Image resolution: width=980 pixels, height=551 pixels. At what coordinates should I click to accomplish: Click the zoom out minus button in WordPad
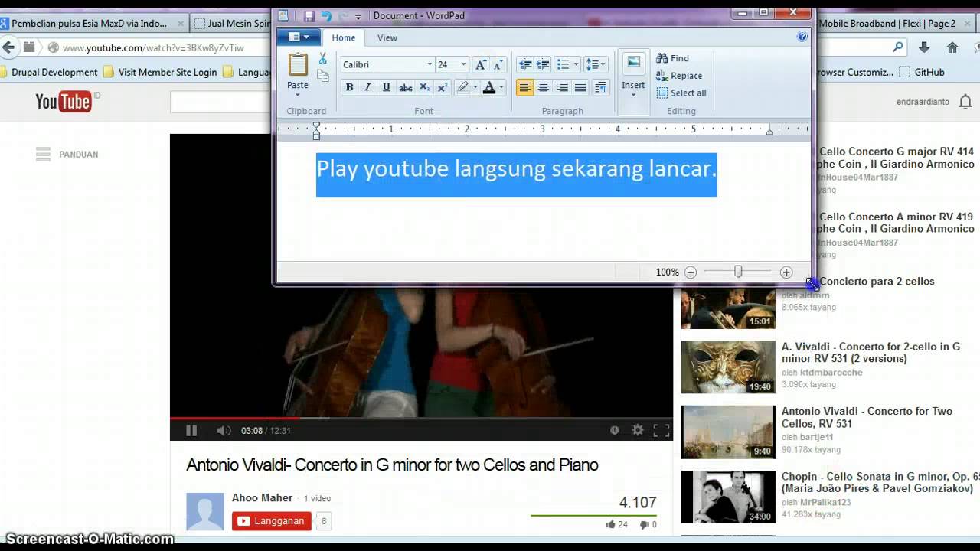coord(691,272)
